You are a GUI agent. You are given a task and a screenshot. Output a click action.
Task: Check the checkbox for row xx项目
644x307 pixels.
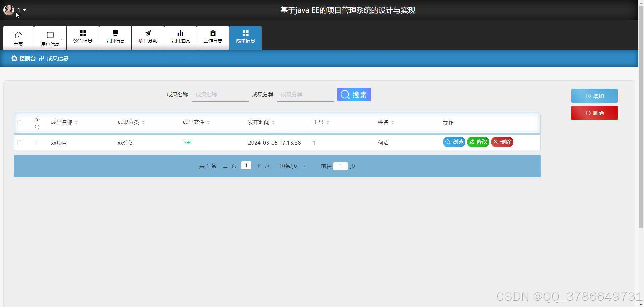click(20, 142)
